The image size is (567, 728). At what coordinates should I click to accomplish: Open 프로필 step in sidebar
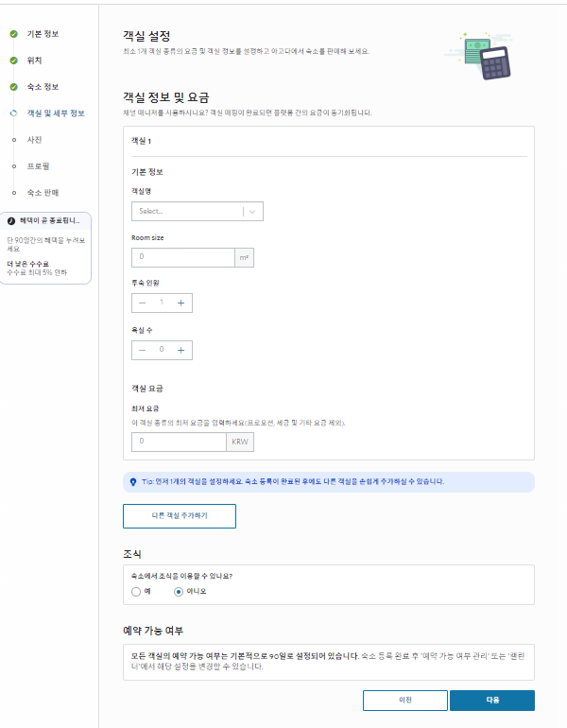[x=38, y=166]
